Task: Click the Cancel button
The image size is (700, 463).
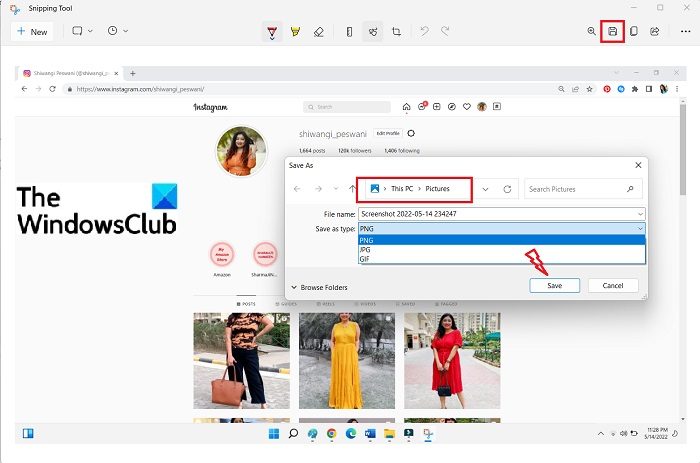Action: (x=613, y=286)
